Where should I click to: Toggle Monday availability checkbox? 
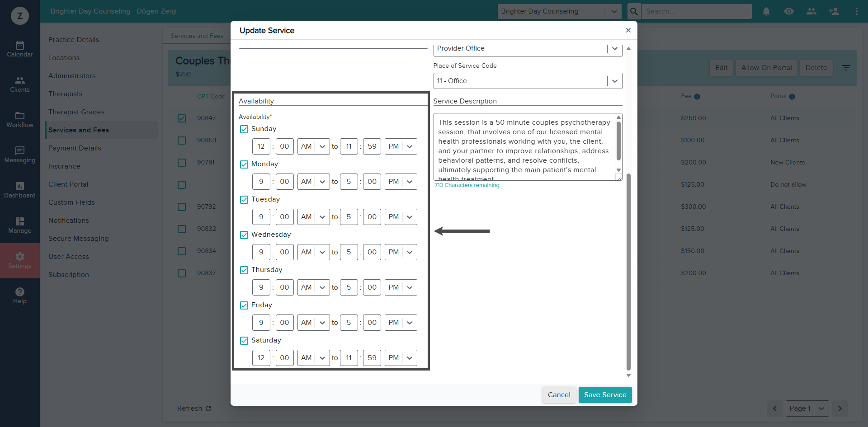coord(244,164)
